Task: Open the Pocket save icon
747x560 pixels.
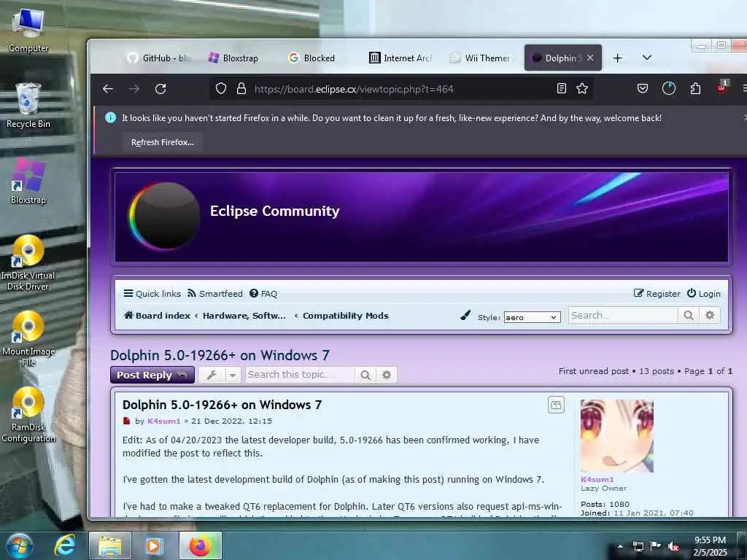Action: (643, 88)
